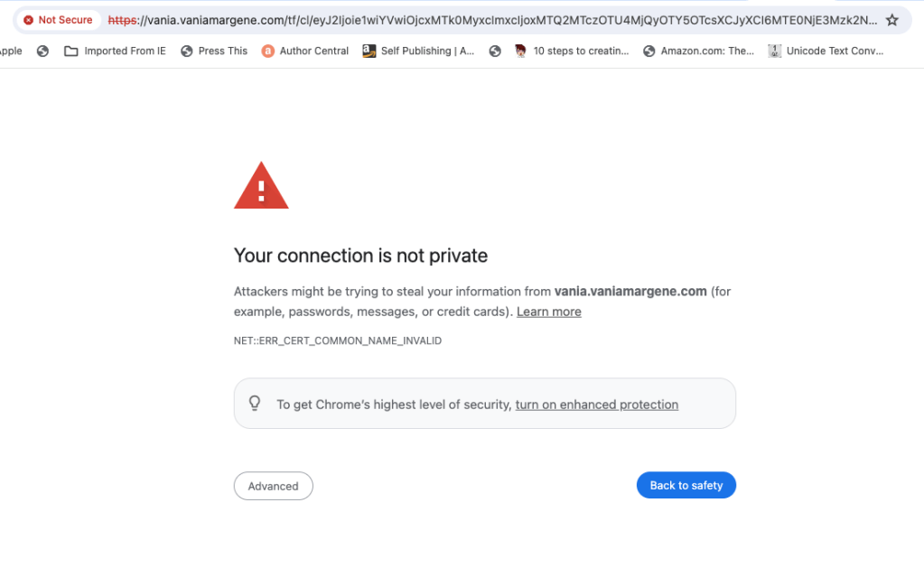Click the 'Learn more' link
The image size is (924, 568).
coord(548,311)
